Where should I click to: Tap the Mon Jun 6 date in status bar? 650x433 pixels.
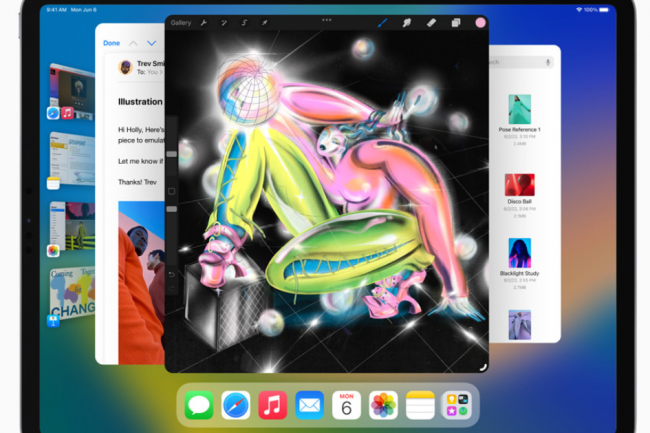[x=84, y=10]
